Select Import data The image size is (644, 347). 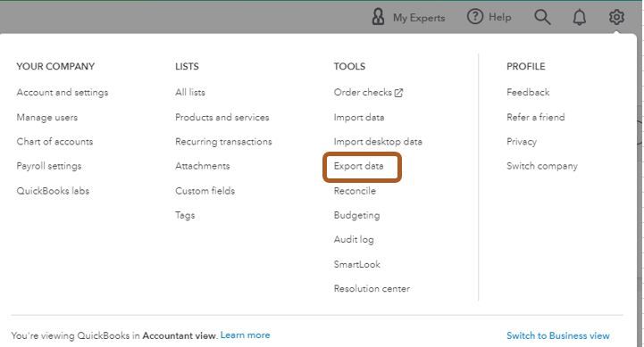click(359, 118)
